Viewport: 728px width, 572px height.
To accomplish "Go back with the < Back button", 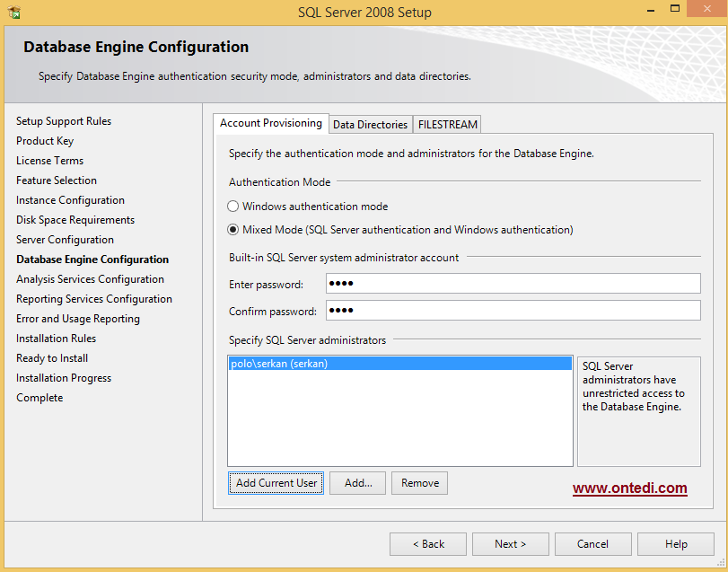I will (428, 544).
